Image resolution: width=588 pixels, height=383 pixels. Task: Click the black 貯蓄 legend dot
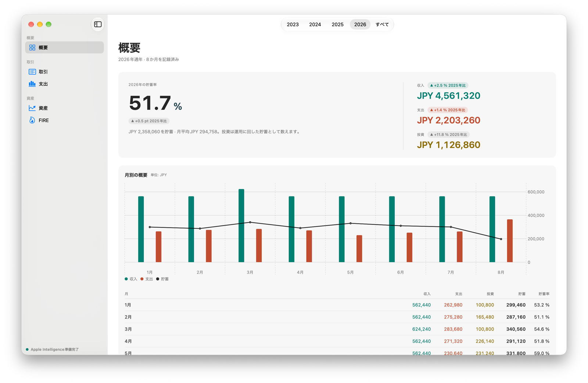tap(158, 279)
